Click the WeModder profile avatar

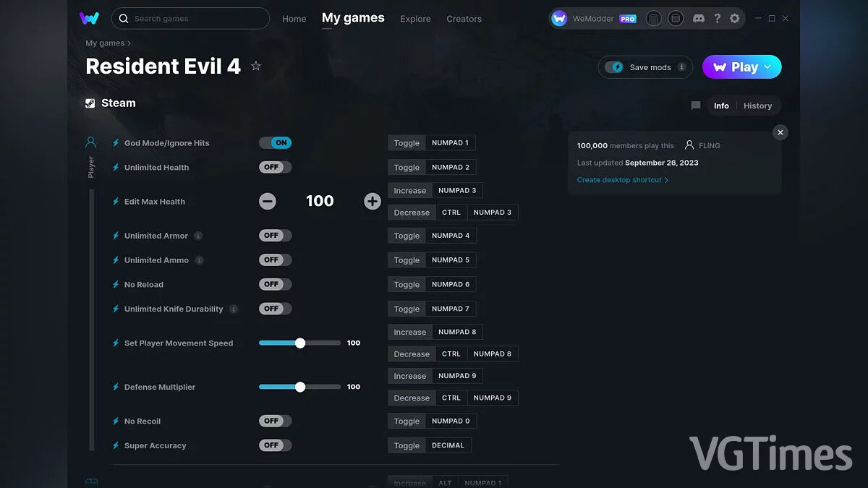tap(559, 19)
